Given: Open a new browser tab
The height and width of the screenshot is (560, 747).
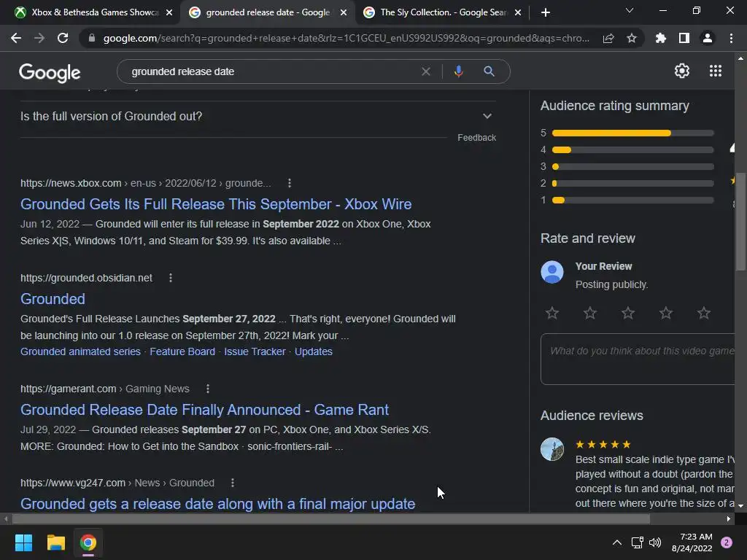Looking at the screenshot, I should click(546, 13).
